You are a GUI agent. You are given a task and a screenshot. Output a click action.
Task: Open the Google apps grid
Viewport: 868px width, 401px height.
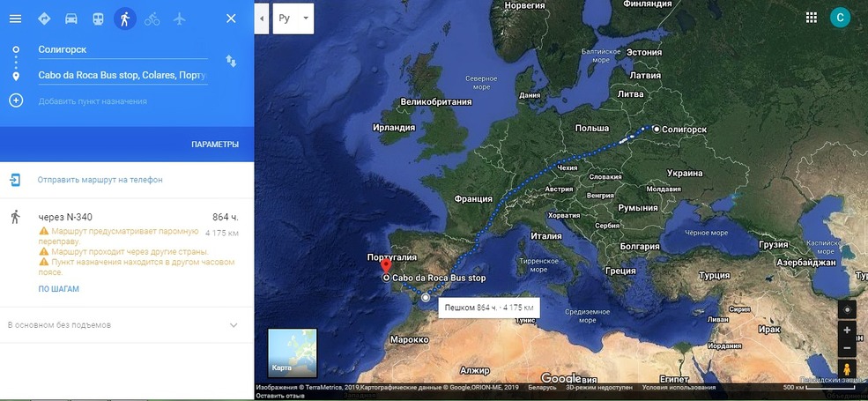[812, 18]
